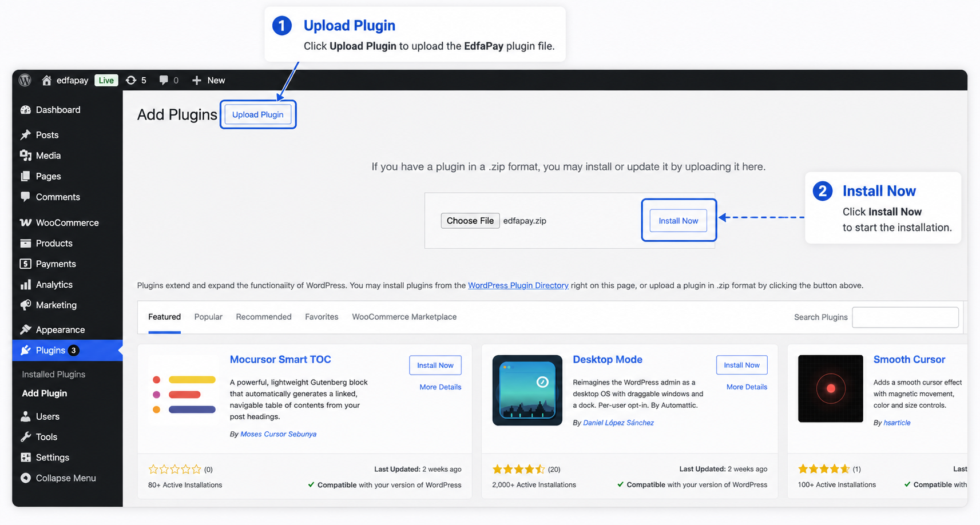Select the Add Plugin submenu item

[44, 393]
